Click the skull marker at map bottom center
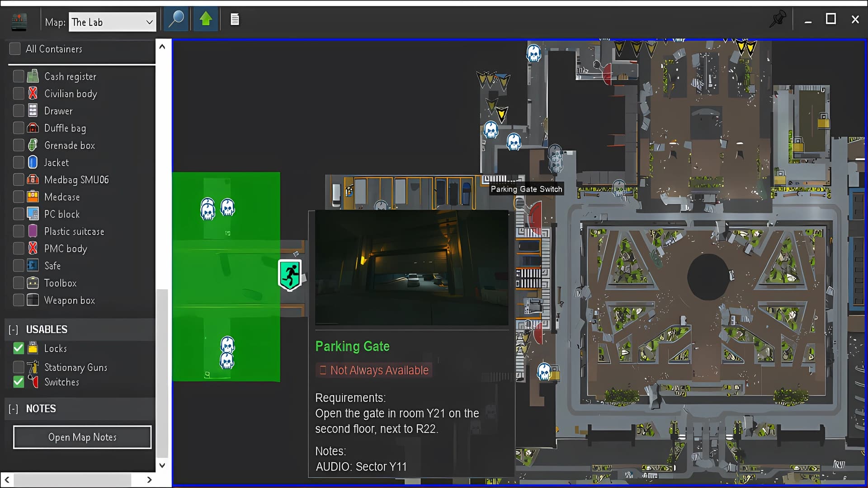Image resolution: width=868 pixels, height=488 pixels. [544, 372]
